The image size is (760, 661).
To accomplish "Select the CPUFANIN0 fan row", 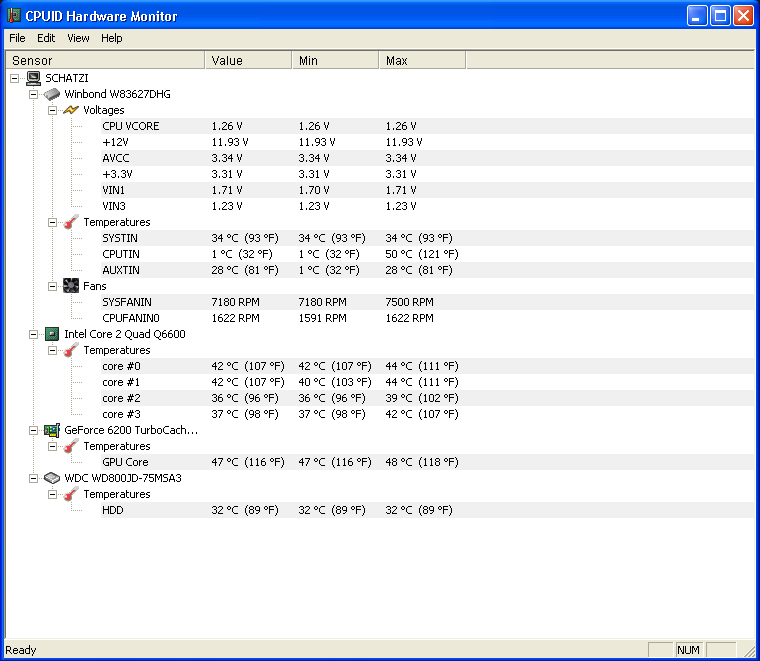I will point(428,318).
